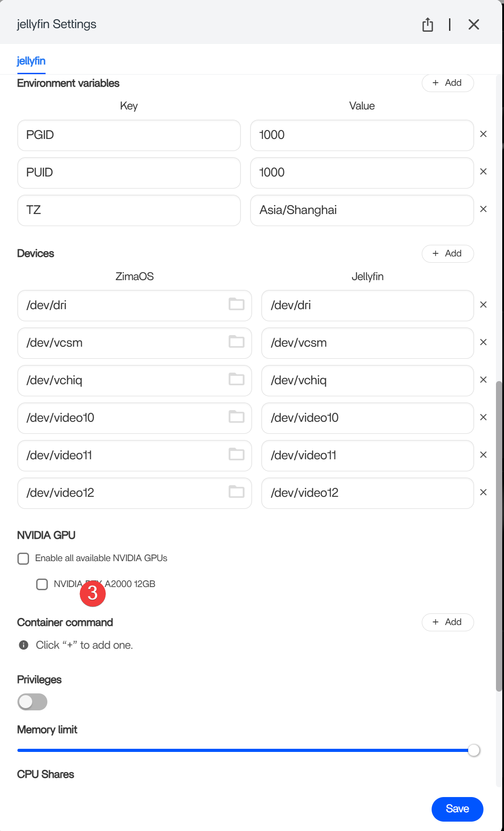Open folder browser for /dev/video12 device
Image resolution: width=504 pixels, height=831 pixels.
click(x=236, y=492)
